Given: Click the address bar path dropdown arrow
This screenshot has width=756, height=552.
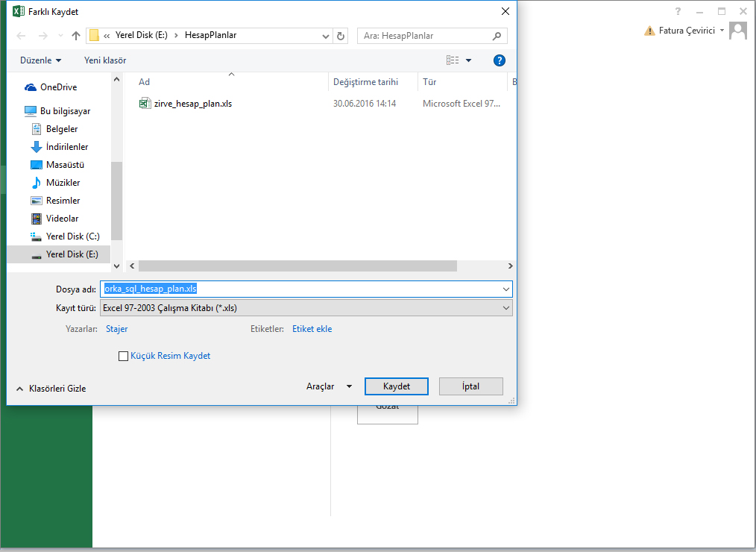Looking at the screenshot, I should coord(326,36).
